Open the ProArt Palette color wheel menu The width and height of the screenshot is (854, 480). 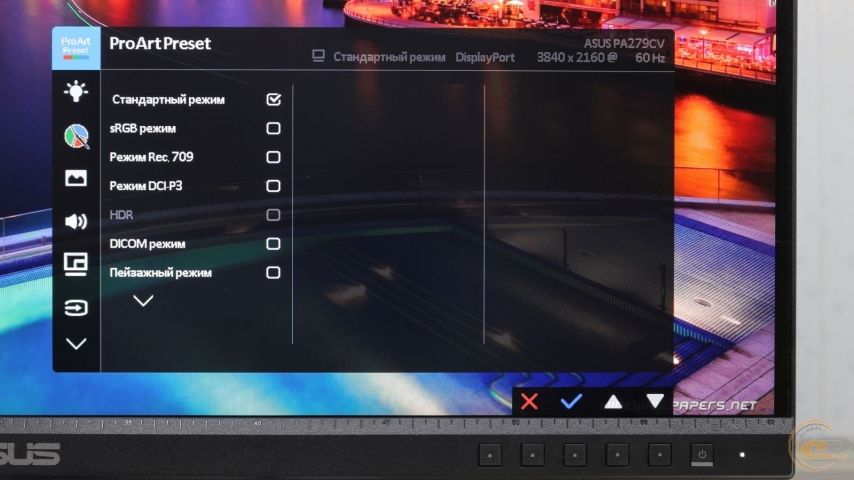tap(76, 136)
